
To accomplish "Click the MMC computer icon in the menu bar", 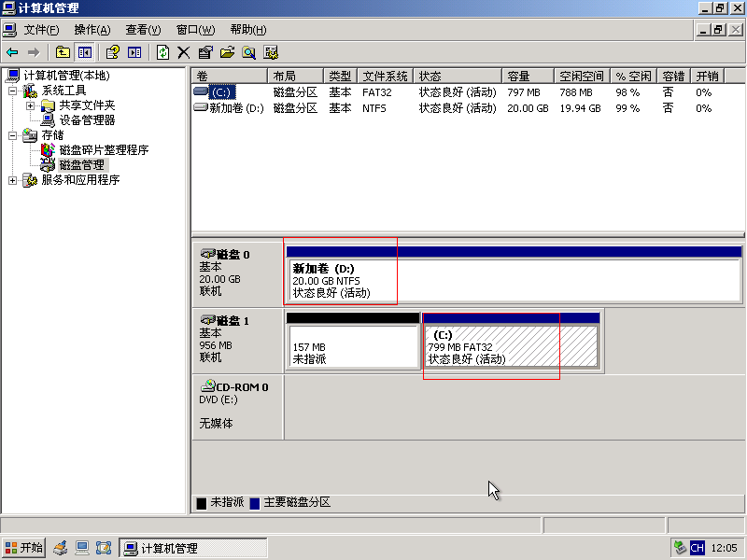I will pos(9,30).
